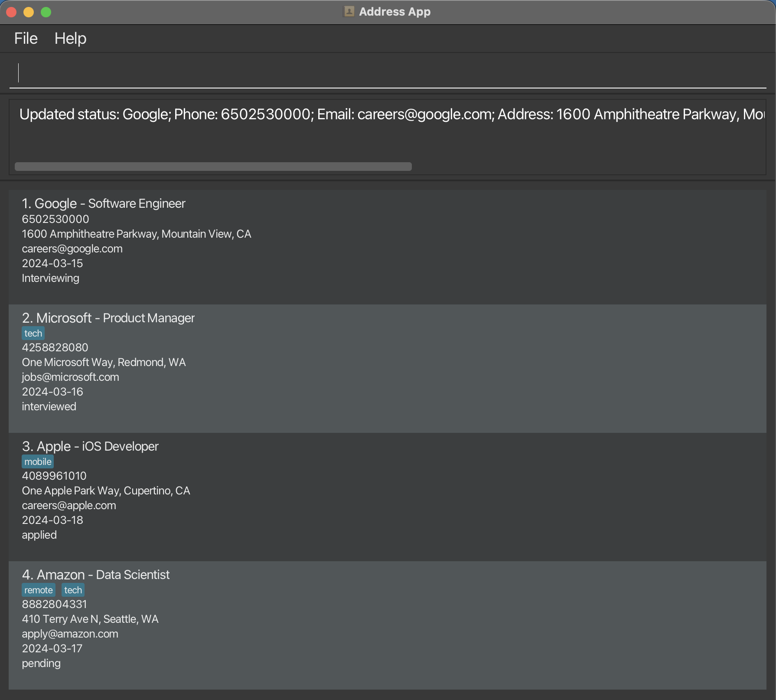Click the Interviewing status of Google
Image resolution: width=776 pixels, height=700 pixels.
click(x=51, y=278)
